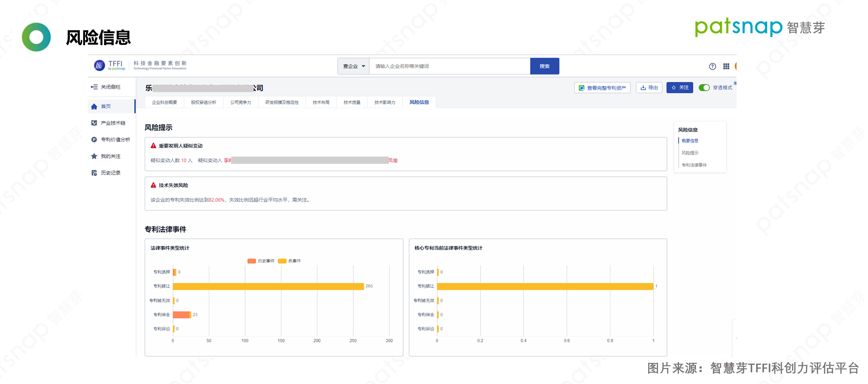868x384 pixels.
Task: Click the 导出 download icon
Action: click(x=643, y=87)
